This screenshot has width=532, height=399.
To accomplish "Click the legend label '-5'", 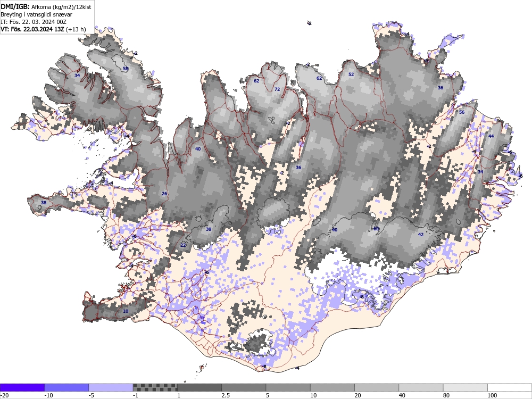I will (92, 395).
